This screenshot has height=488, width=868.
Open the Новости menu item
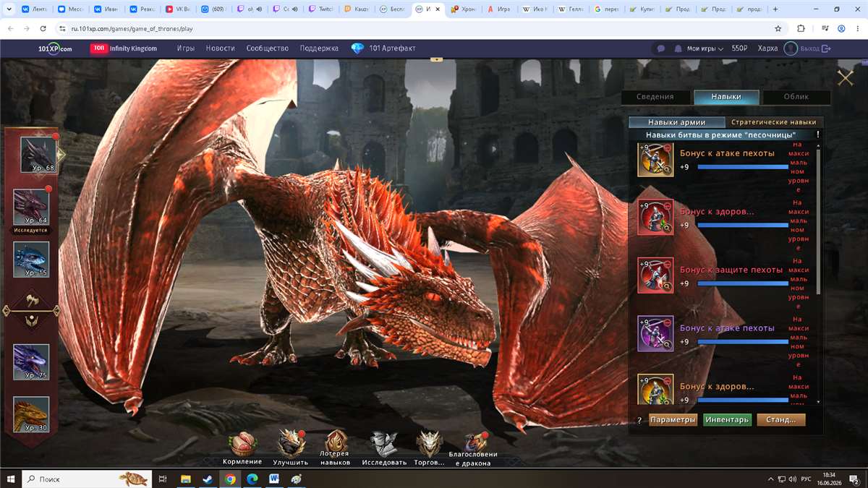click(x=220, y=48)
